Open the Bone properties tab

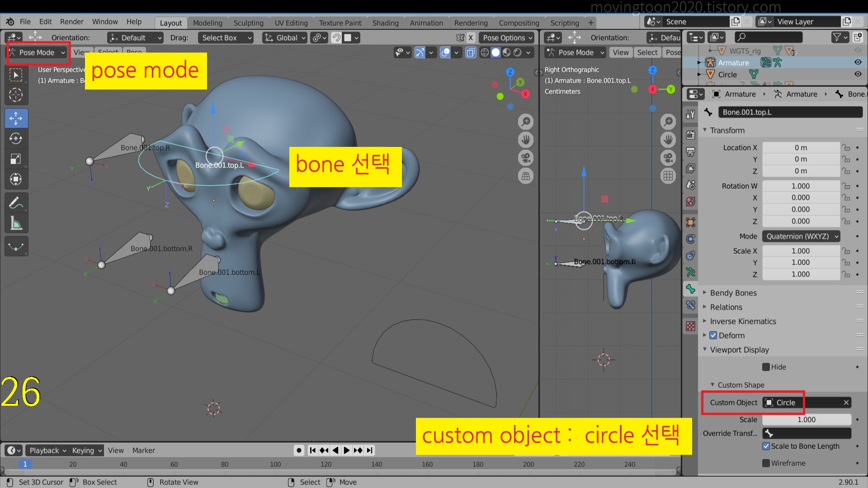[x=690, y=289]
